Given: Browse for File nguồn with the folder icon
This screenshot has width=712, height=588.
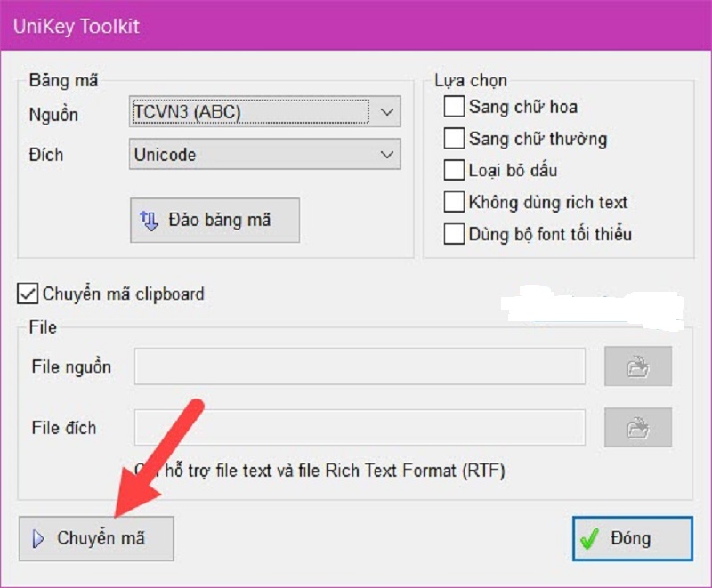Looking at the screenshot, I should point(637,366).
